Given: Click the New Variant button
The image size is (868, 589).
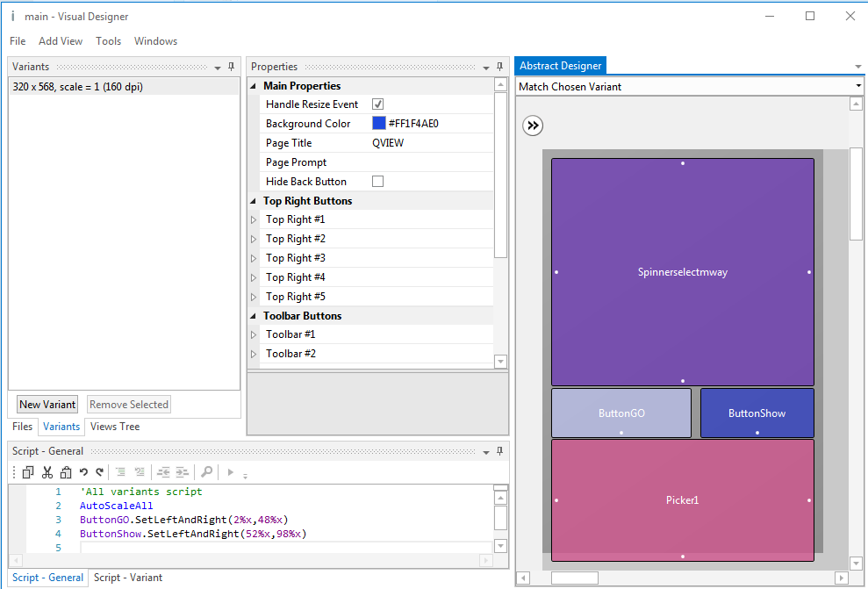Looking at the screenshot, I should (47, 405).
